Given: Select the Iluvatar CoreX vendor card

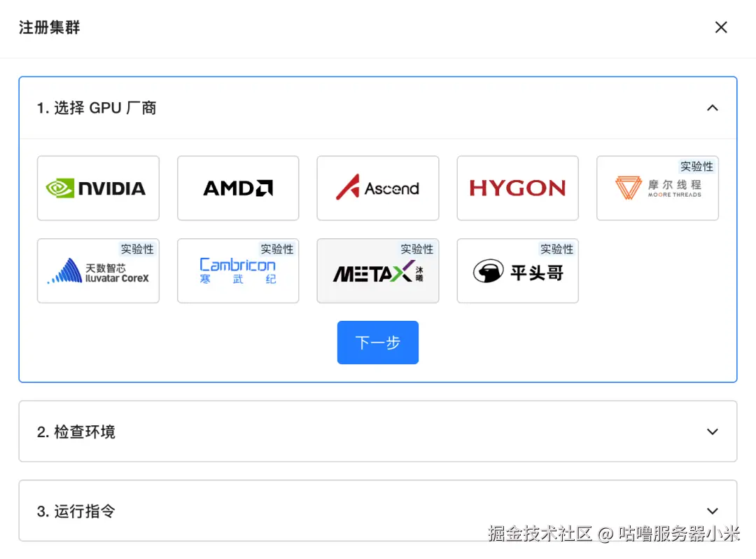Looking at the screenshot, I should (x=98, y=270).
